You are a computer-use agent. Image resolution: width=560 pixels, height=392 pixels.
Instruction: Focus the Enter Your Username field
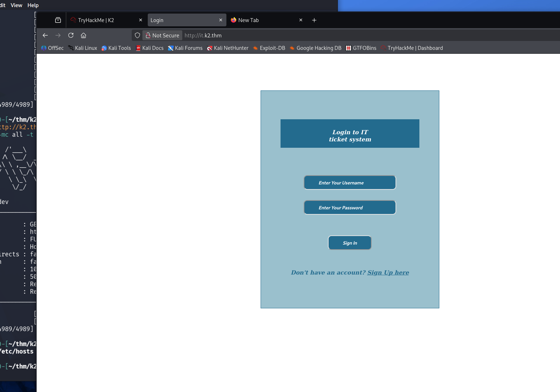pyautogui.click(x=350, y=183)
